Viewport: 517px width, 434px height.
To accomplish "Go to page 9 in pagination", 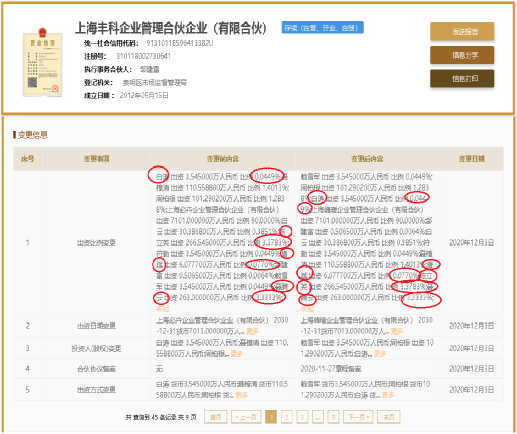I will 333,417.
